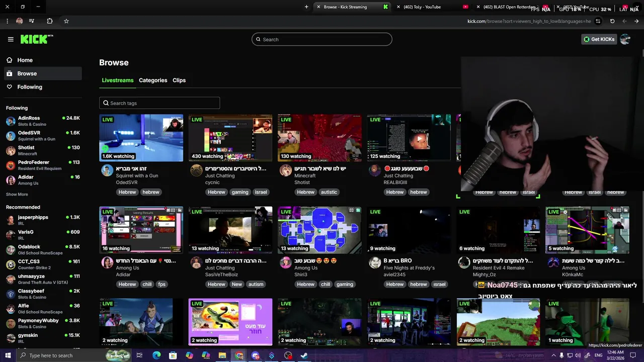Click the autism tag under SasiVeTheBoiz
Viewport: 644px width, 362px height.
256,284
